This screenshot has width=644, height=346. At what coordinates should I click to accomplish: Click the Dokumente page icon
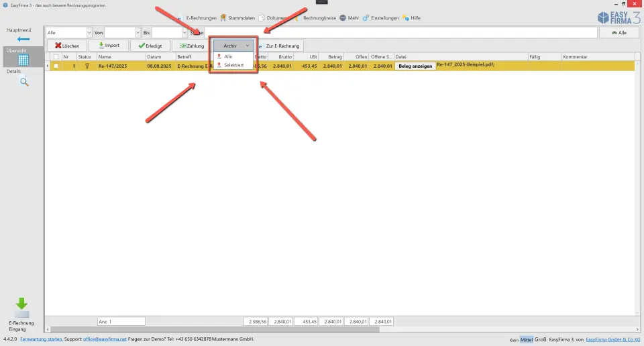(x=261, y=17)
